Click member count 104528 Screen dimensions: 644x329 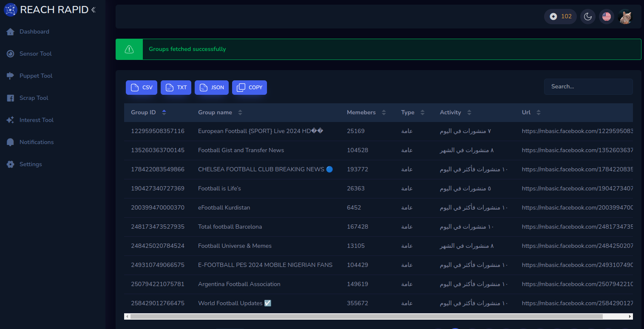click(357, 150)
